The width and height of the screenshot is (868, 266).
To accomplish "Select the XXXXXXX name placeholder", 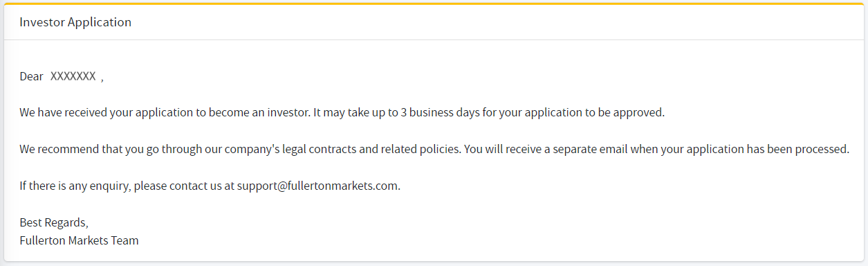I will pos(73,76).
